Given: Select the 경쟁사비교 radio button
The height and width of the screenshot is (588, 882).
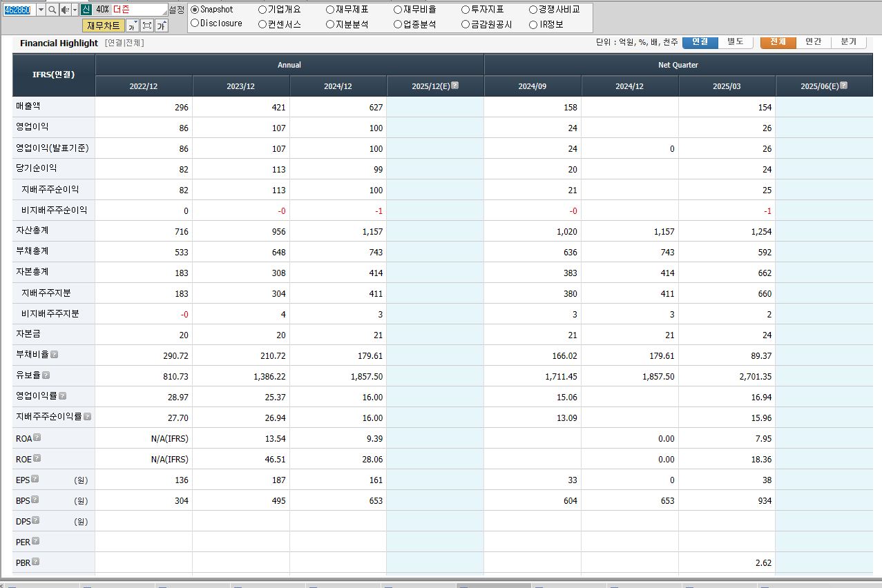Looking at the screenshot, I should [533, 10].
